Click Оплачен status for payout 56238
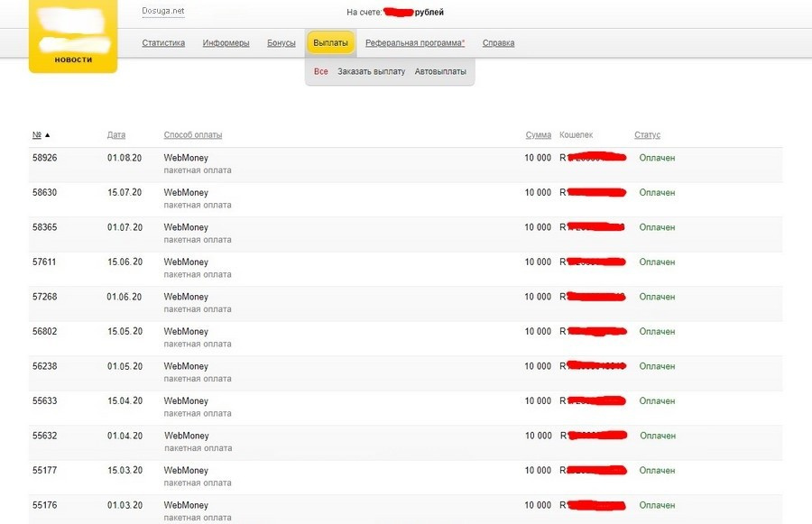The image size is (812, 524). pyautogui.click(x=657, y=365)
